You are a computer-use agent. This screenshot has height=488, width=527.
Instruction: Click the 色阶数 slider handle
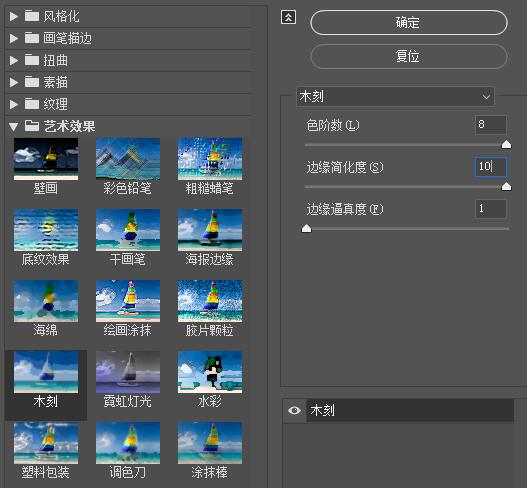coord(506,145)
